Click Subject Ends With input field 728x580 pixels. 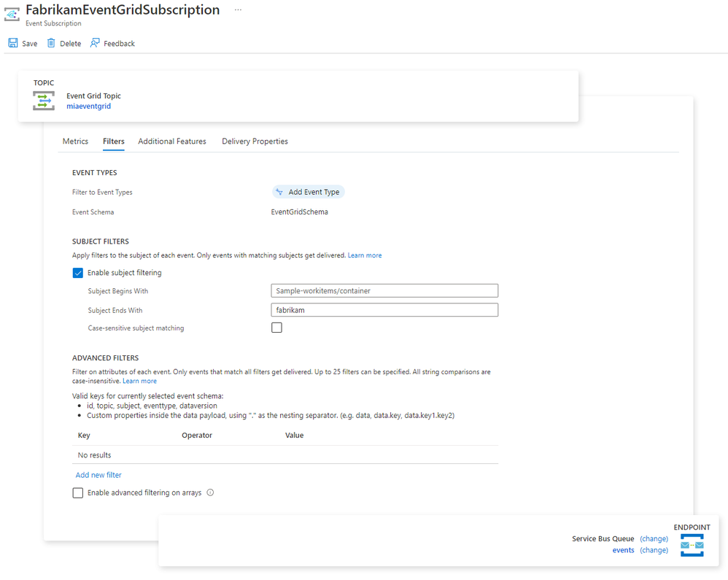[384, 310]
